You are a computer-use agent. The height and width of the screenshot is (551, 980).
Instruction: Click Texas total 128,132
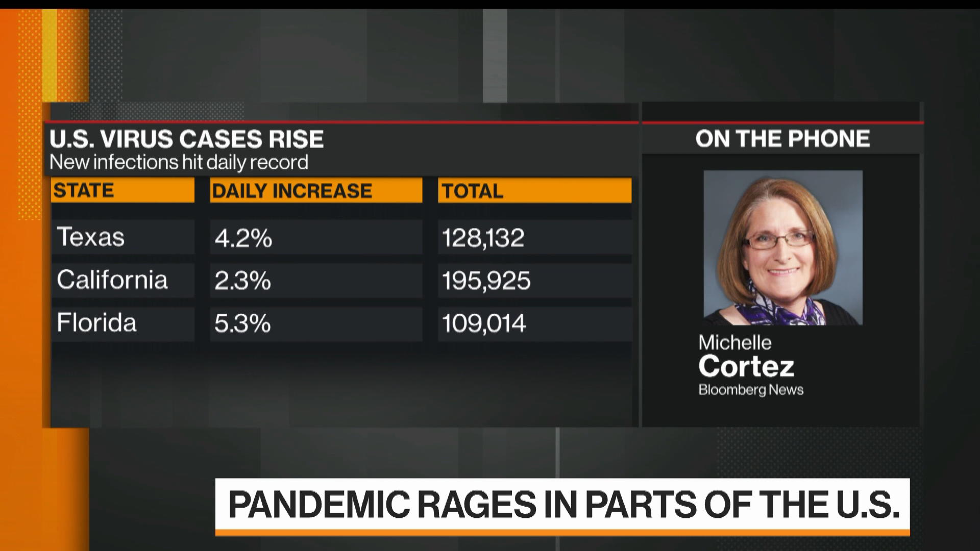[x=483, y=238]
